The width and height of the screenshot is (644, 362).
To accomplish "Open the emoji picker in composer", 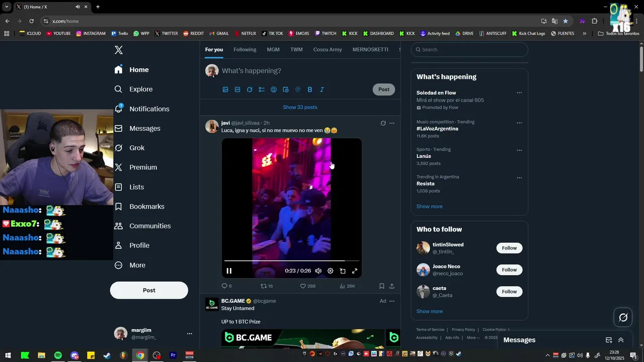I will 274,89.
